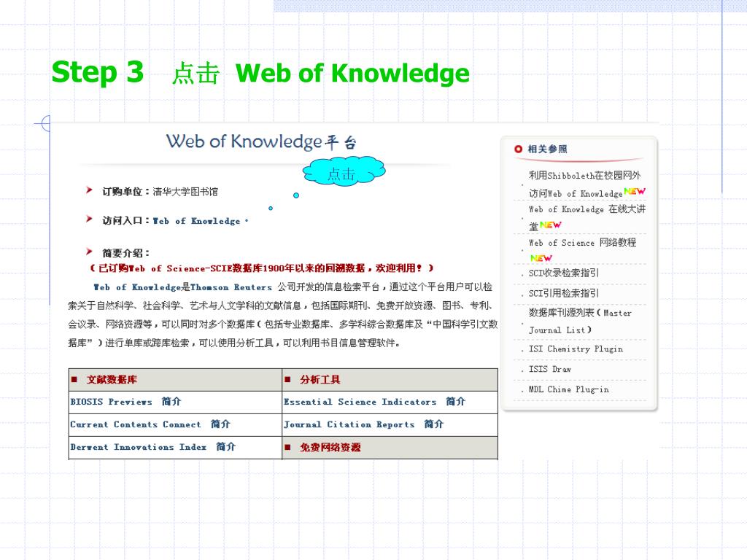Open the 简介 link beside BIOSIS Previews
Image resolution: width=747 pixels, height=560 pixels.
171,402
